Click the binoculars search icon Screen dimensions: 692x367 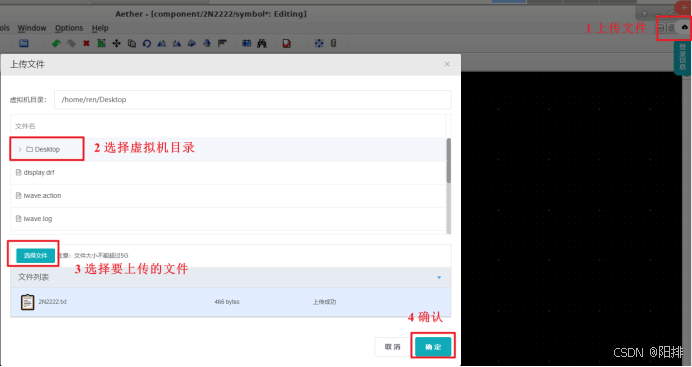coord(262,43)
